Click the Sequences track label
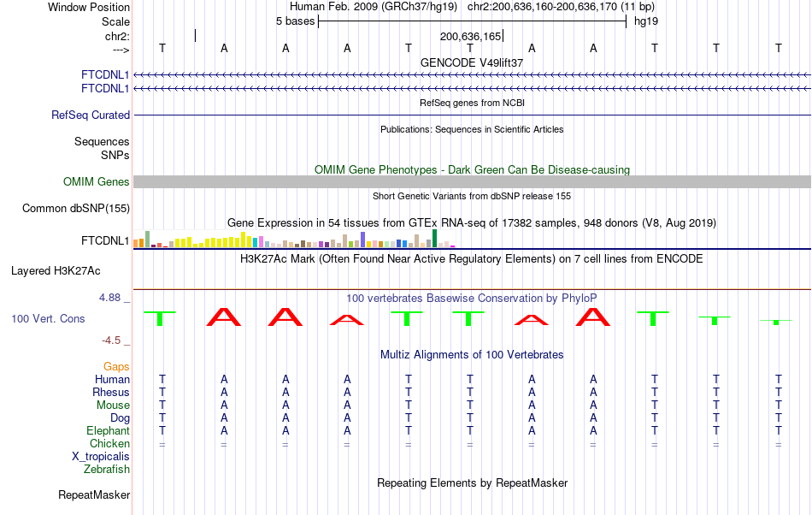This screenshot has width=812, height=515. [102, 141]
